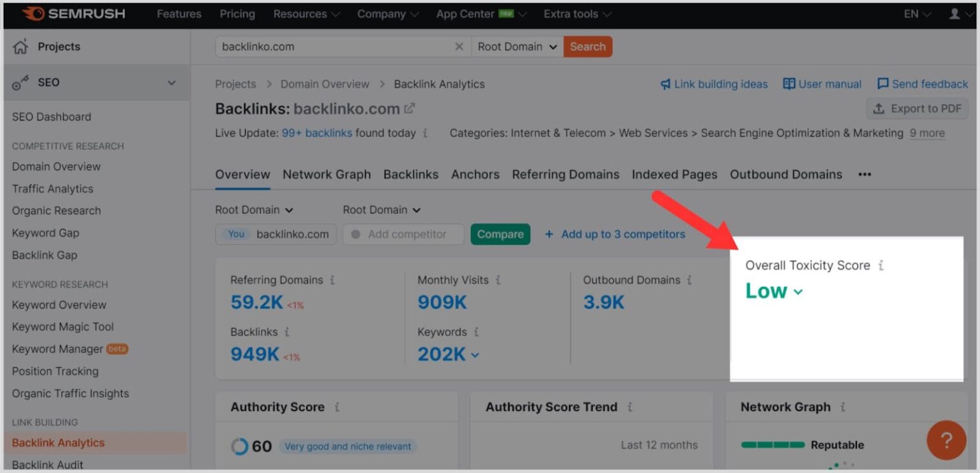Click the Send feedback icon
The image size is (980, 473).
tap(883, 84)
